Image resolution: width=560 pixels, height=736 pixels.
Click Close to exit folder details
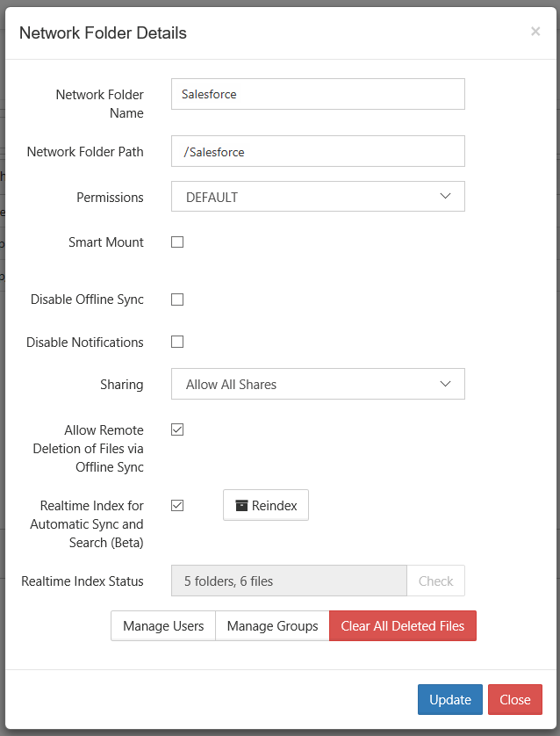point(514,699)
